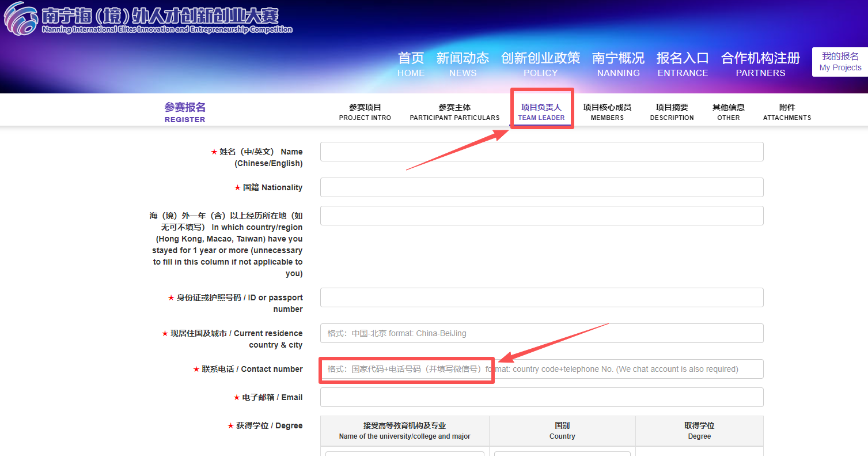Switch to 参赛主体 PARTICIPANT PARTICULARS tab
This screenshot has height=456, width=868.
[x=454, y=112]
